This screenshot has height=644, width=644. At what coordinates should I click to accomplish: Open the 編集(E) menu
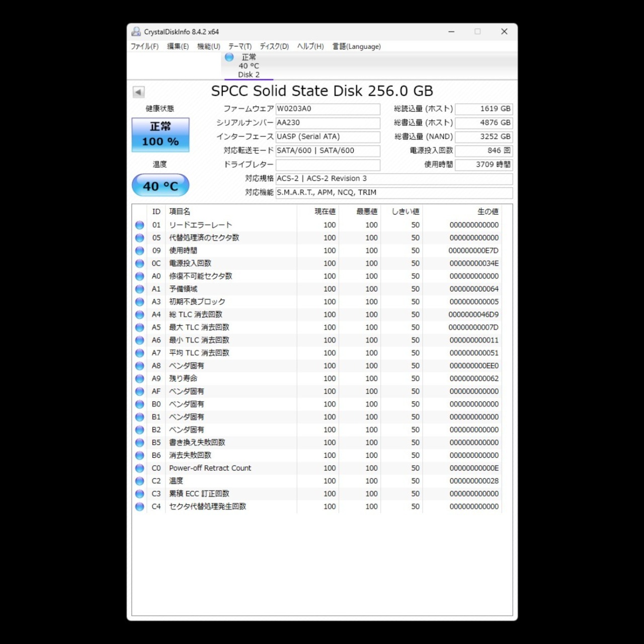point(178,46)
